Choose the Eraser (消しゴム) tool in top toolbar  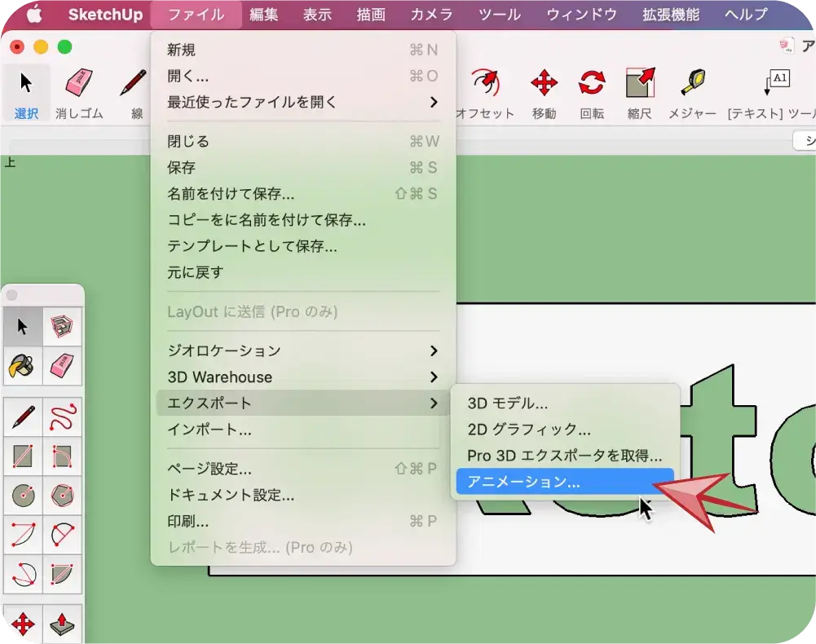click(79, 84)
